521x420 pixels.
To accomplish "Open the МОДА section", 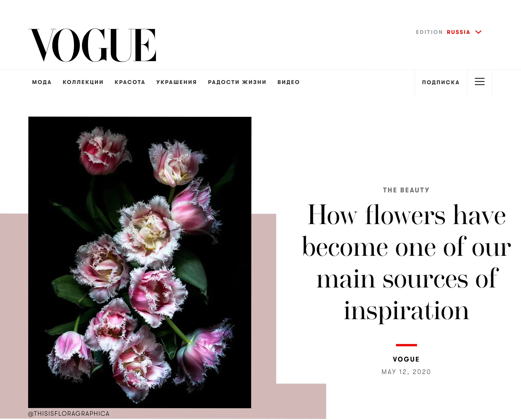I will tap(42, 82).
